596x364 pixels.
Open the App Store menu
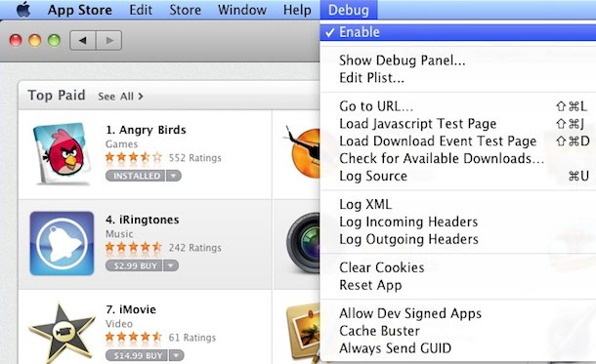tap(80, 10)
